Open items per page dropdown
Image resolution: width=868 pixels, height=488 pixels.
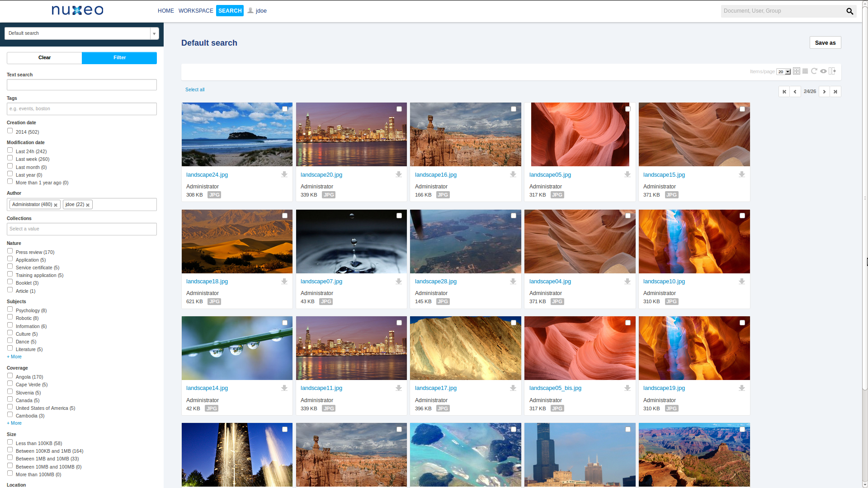(783, 72)
